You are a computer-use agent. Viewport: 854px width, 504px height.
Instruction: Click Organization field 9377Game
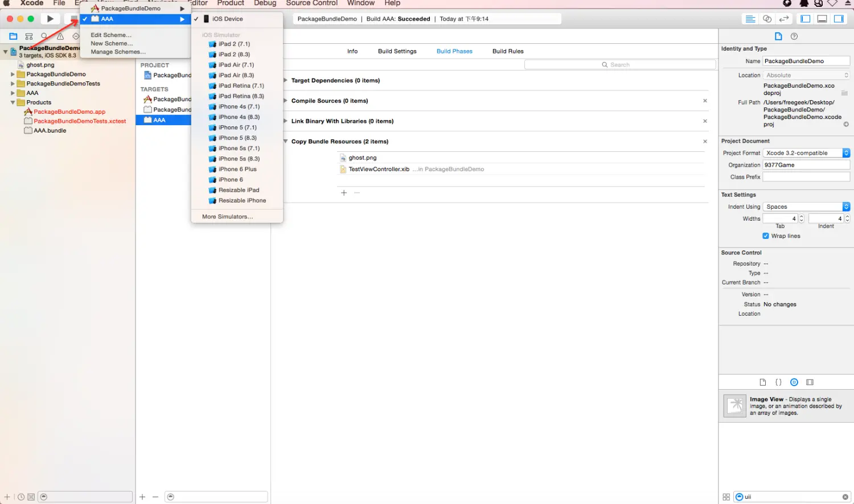click(x=806, y=165)
